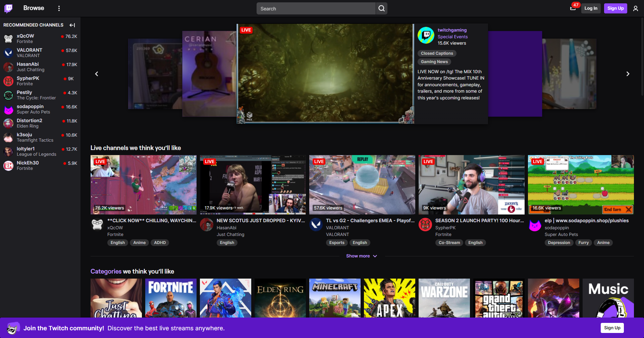Open SypherPK stream thumbnail with 9K viewers
The width and height of the screenshot is (644, 338).
(472, 185)
